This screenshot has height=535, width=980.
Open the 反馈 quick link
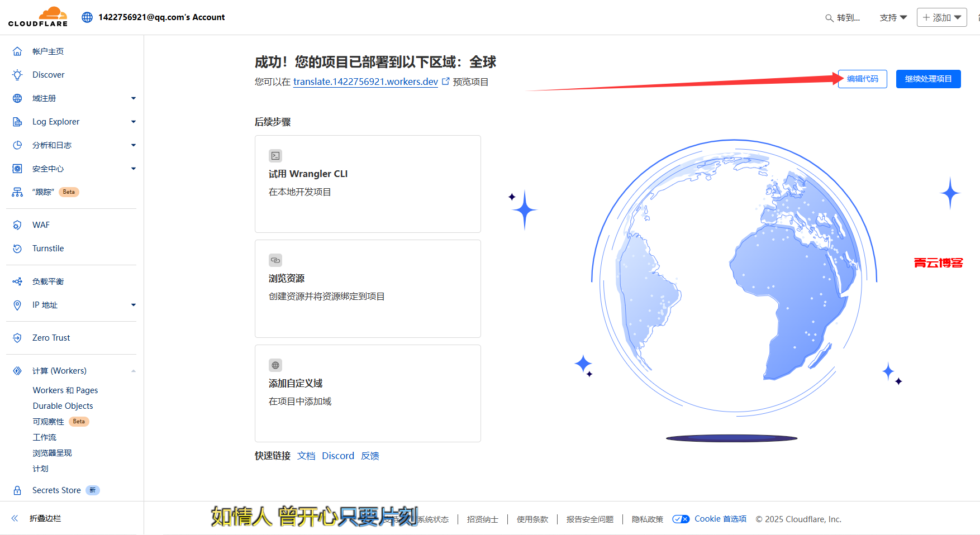370,456
